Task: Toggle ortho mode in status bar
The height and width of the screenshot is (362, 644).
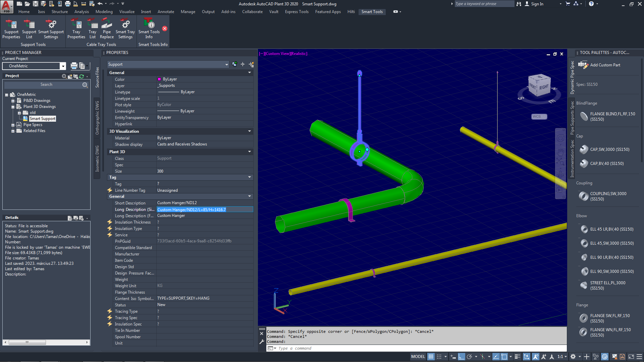Action: [x=462, y=357]
